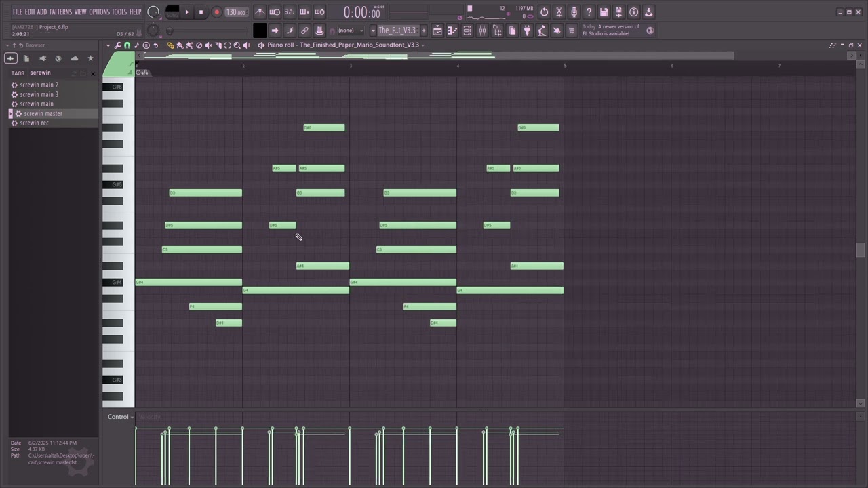The height and width of the screenshot is (488, 868).
Task: Select the piano roll Zoom tool
Action: point(237,45)
